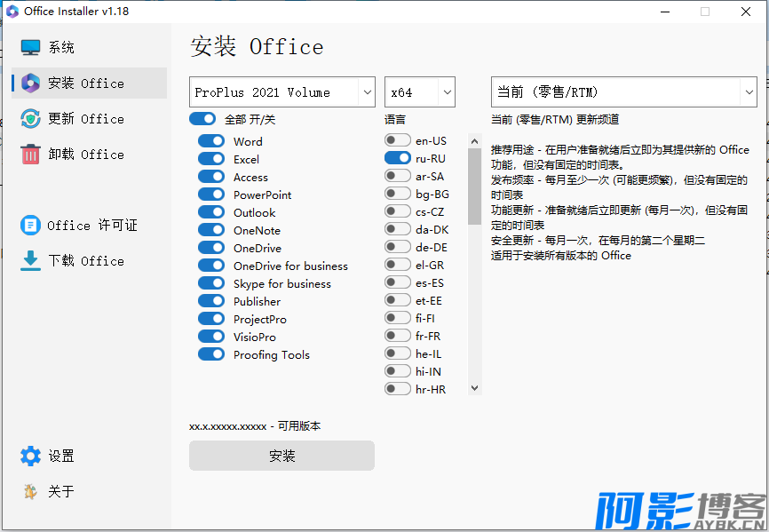Click the 语言 heading above language list
Viewport: 769px width, 532px height.
(x=395, y=119)
